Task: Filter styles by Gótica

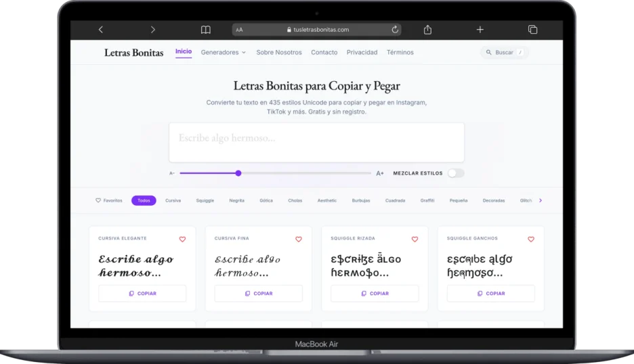Action: (x=266, y=200)
